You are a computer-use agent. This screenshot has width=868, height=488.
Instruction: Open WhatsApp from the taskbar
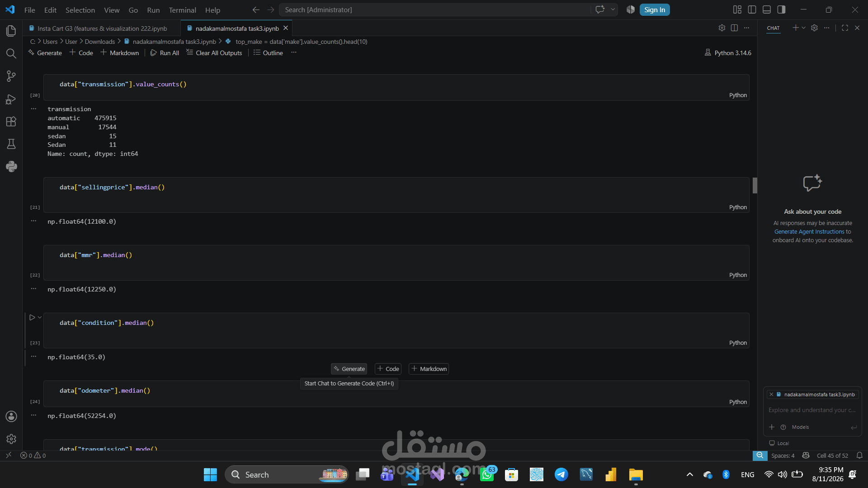(x=487, y=474)
